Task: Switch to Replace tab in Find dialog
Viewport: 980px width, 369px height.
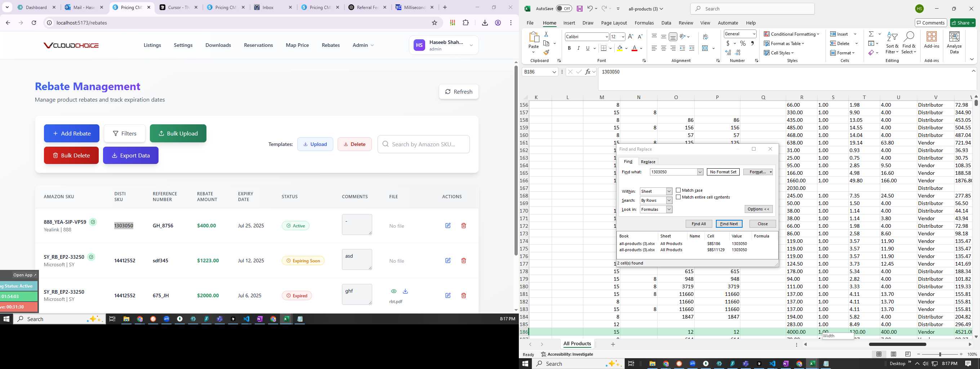Action: [x=648, y=162]
